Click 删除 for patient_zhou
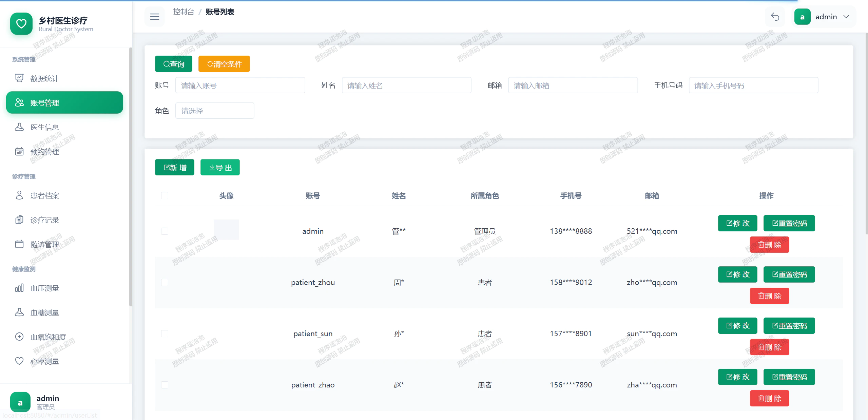The height and width of the screenshot is (420, 868). point(770,296)
